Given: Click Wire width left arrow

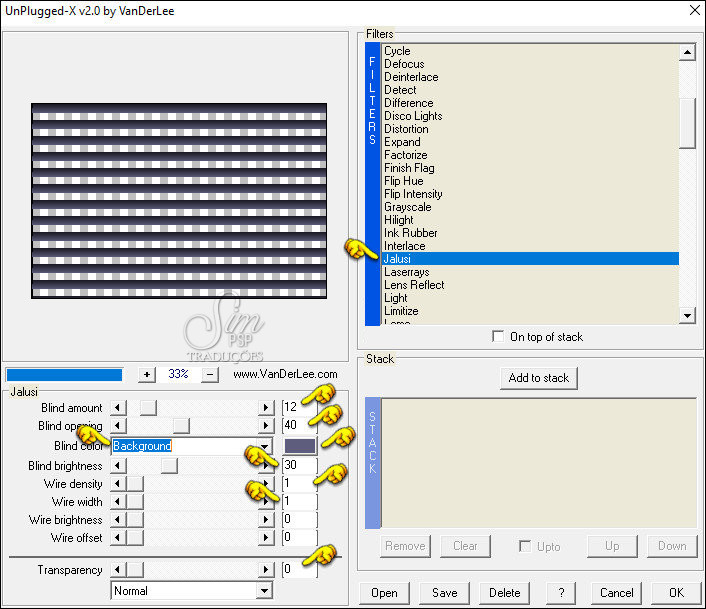Looking at the screenshot, I should [x=119, y=502].
